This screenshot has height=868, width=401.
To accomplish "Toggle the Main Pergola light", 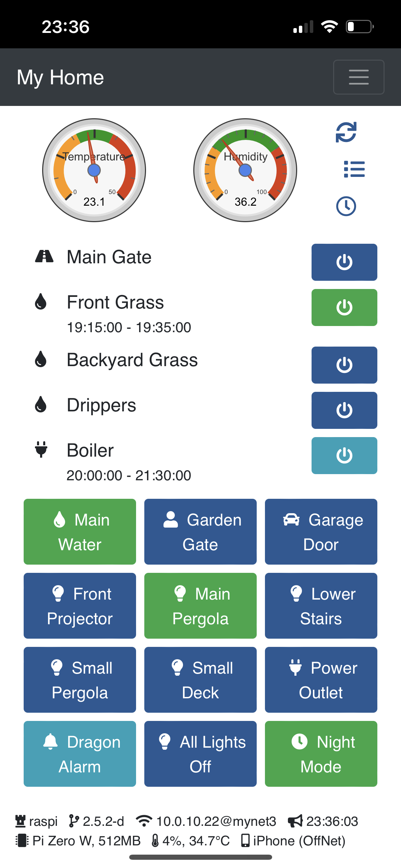I will [x=200, y=606].
